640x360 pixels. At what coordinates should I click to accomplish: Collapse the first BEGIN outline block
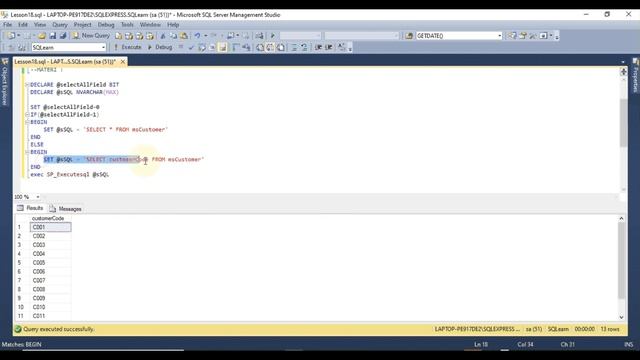27,122
